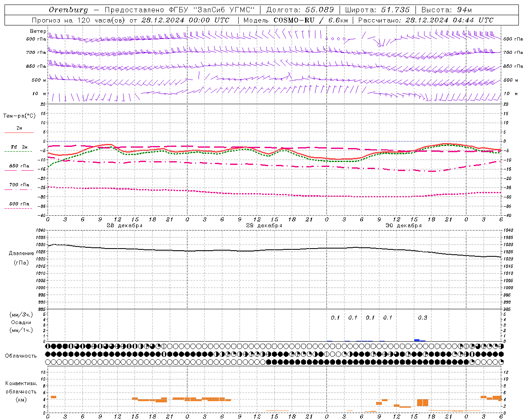The width and height of the screenshot is (525, 420).
Task: Click the longitude value "Долгота: 55.089"
Action: (x=300, y=9)
